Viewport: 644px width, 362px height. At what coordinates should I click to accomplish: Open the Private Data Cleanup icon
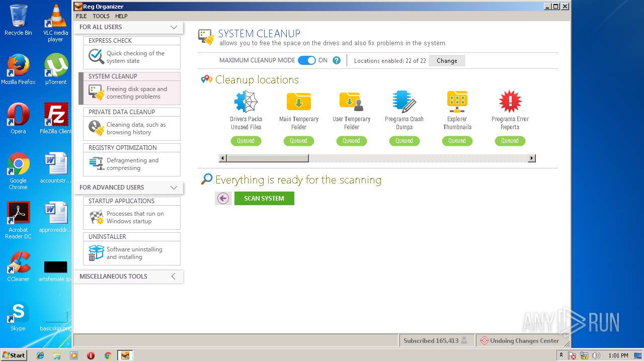96,128
